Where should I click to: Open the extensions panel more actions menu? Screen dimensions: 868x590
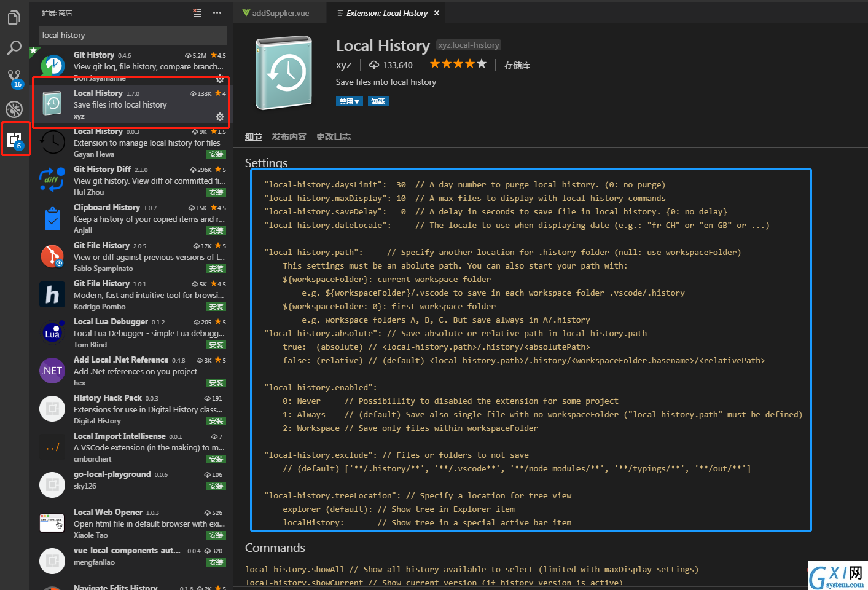coord(217,13)
